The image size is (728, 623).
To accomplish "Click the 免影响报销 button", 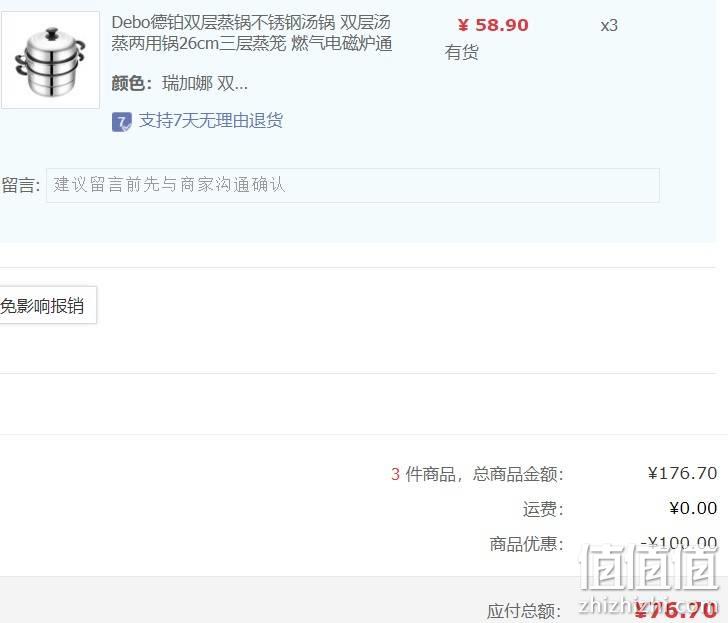I will coord(46,305).
